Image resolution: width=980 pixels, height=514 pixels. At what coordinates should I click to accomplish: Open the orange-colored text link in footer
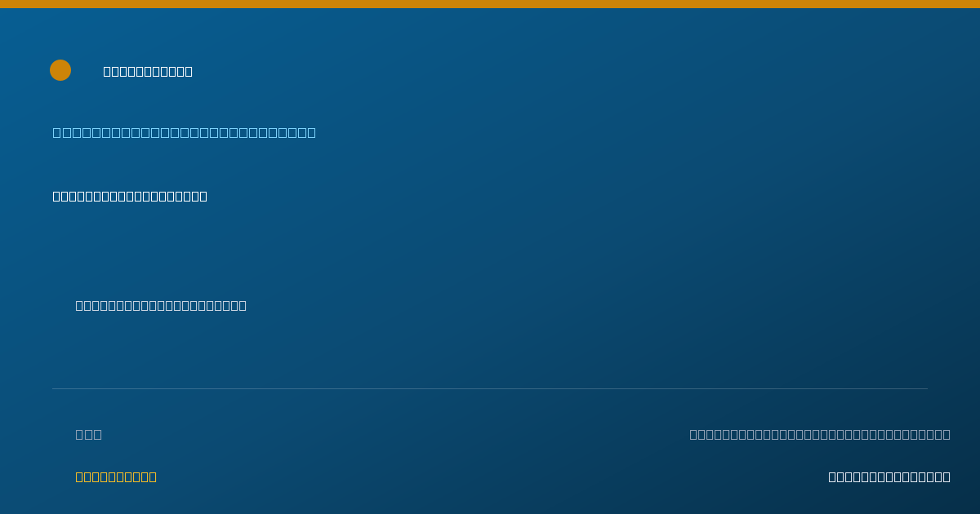[x=116, y=476]
